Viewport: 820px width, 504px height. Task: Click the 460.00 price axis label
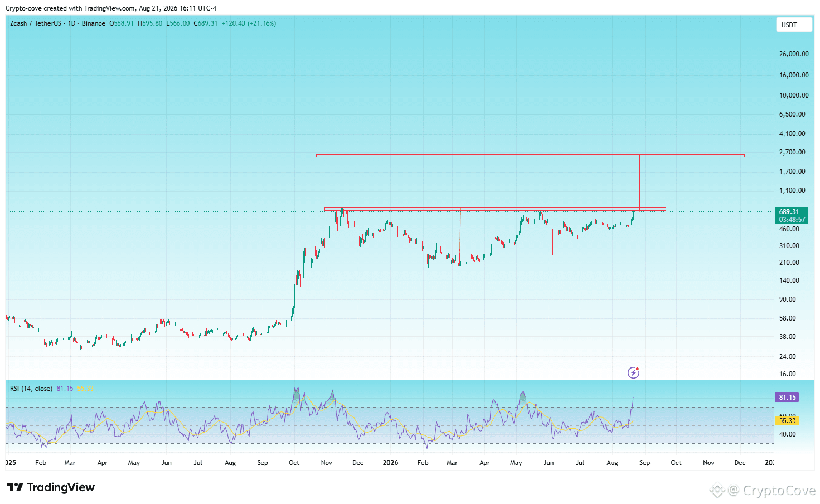point(789,229)
